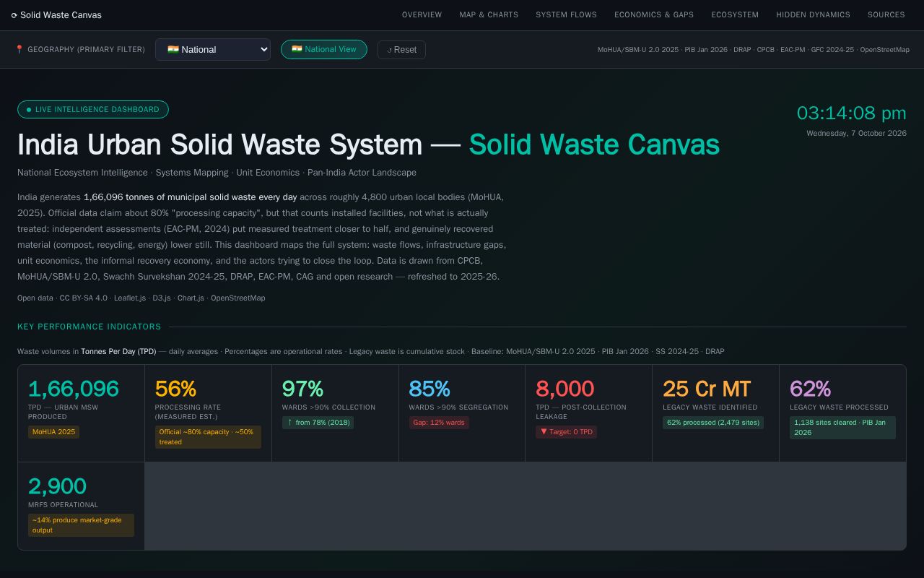
Task: Open the Map & Charts section
Action: tap(489, 15)
